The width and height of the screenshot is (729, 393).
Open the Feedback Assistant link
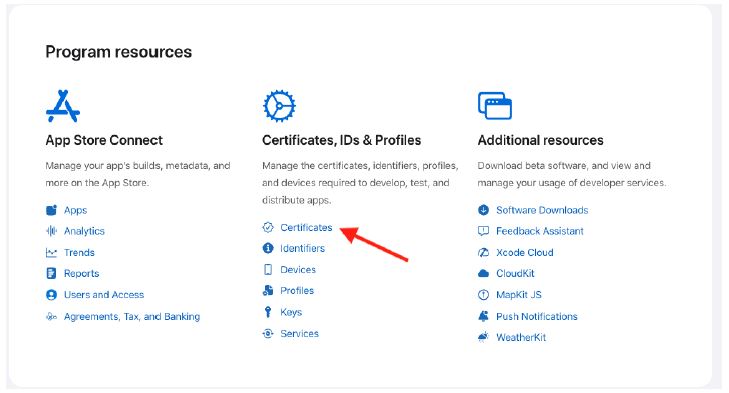pyautogui.click(x=539, y=231)
